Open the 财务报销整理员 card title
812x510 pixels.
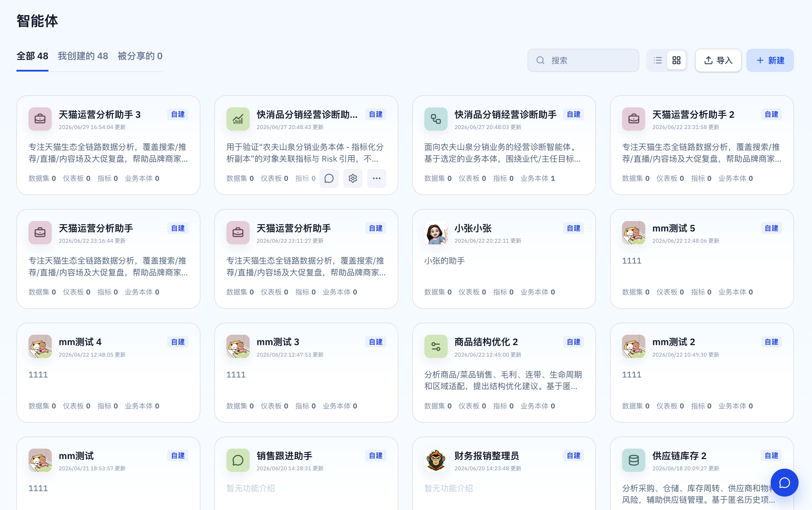tap(487, 456)
